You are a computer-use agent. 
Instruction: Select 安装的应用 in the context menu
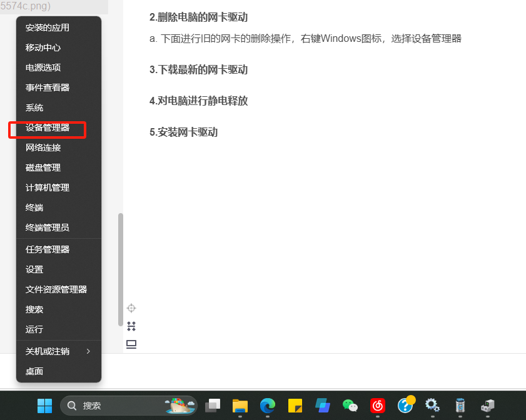pos(59,27)
